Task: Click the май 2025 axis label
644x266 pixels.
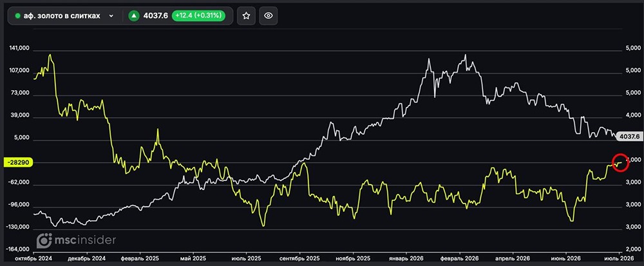Action: pos(193,259)
